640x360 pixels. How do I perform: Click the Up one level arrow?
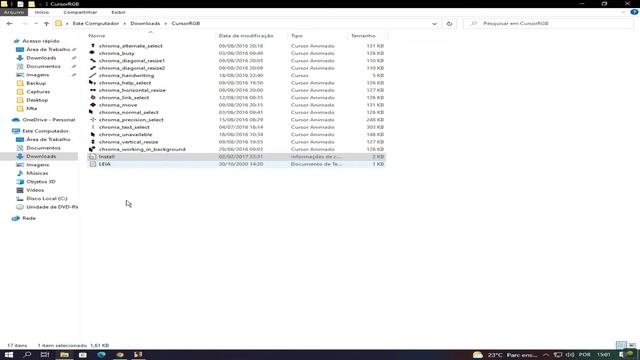[46, 24]
